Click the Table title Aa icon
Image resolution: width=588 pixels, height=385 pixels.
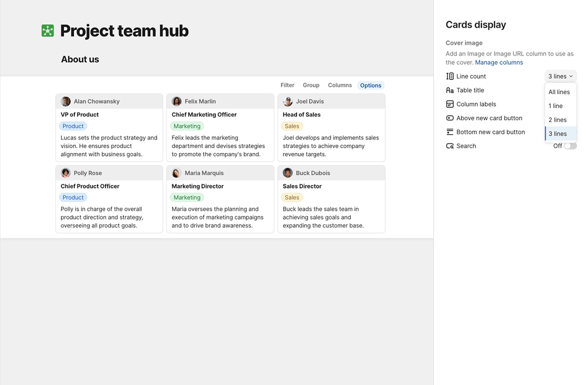[450, 90]
